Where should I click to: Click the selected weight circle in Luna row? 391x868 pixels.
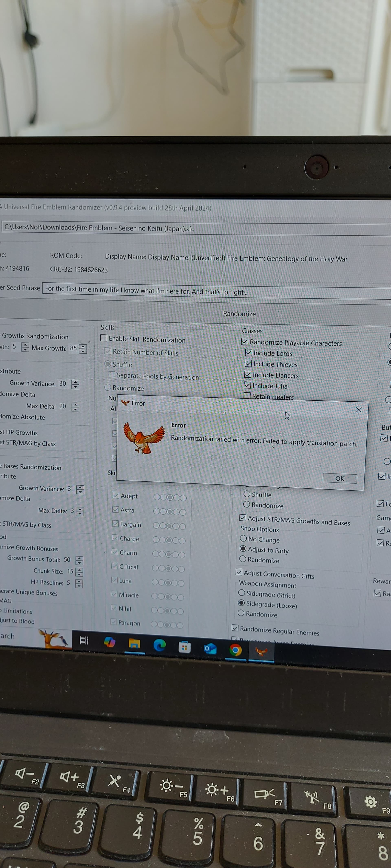tap(168, 583)
